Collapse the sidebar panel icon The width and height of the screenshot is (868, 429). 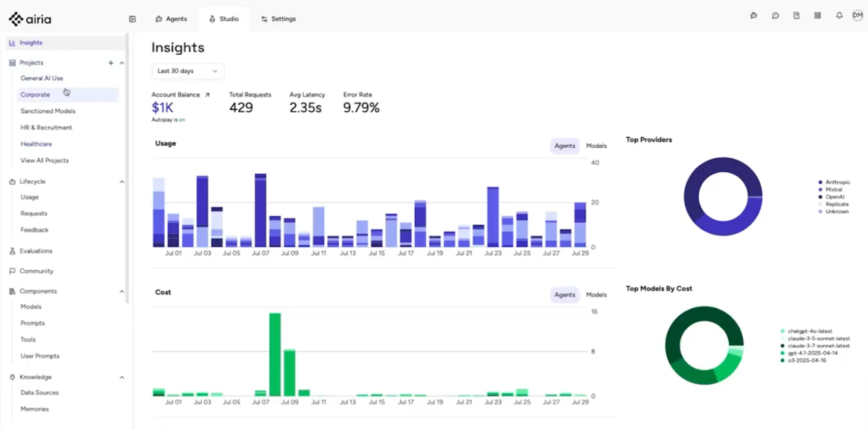(132, 19)
